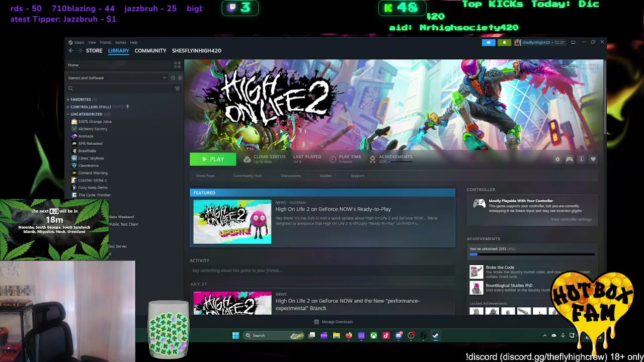Toggle the ready-to-play filter icon
644x362 pixels.
(x=180, y=78)
